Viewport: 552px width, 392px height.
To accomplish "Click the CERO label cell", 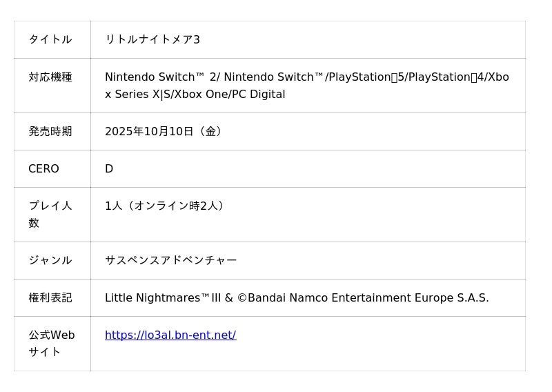I will [43, 169].
